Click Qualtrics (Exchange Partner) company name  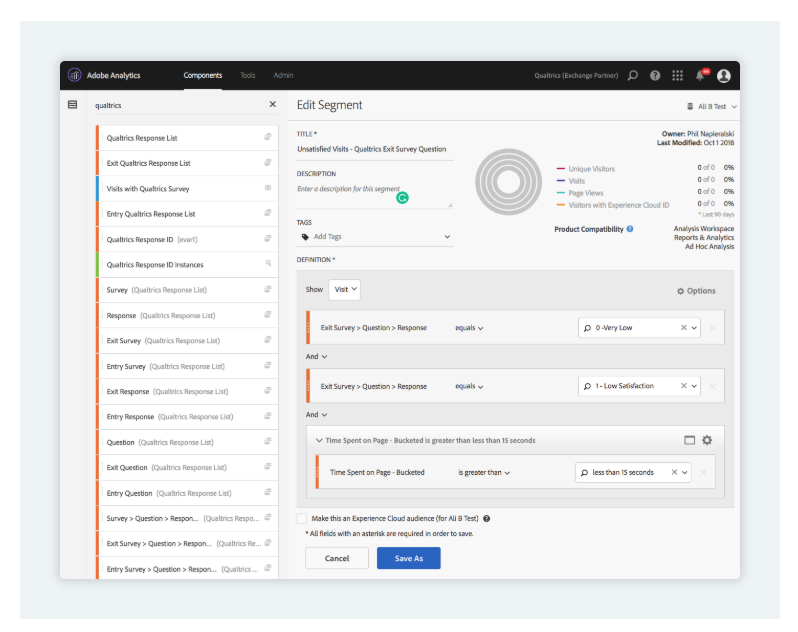click(x=576, y=75)
